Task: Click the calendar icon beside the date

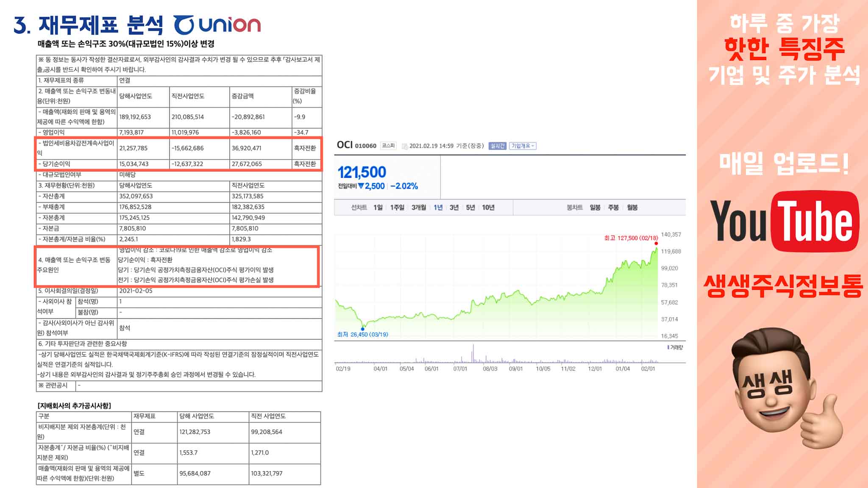Action: click(x=404, y=146)
